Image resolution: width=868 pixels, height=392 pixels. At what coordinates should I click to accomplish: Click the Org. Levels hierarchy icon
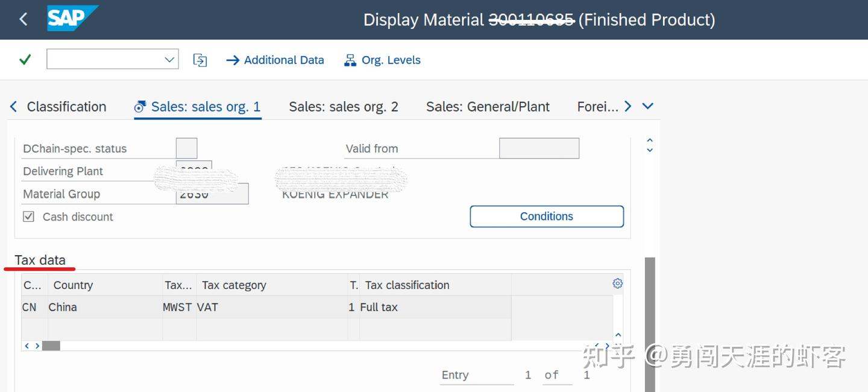[x=350, y=60]
